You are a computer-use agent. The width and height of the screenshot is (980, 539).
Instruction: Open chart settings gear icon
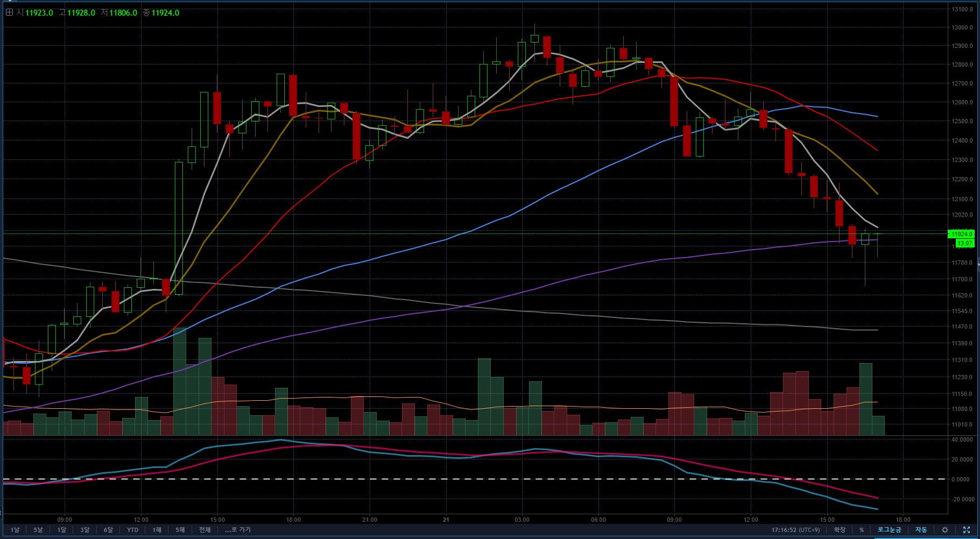945,530
